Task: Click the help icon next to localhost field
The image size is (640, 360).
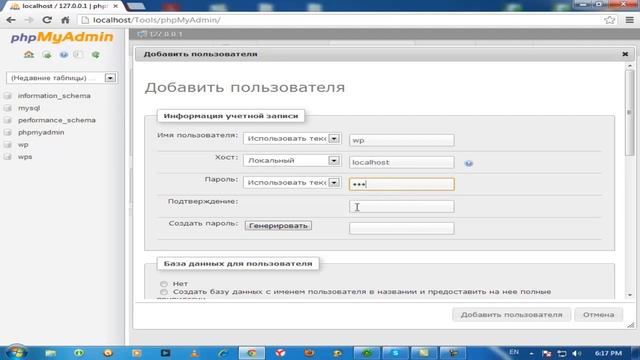Action: (x=469, y=163)
